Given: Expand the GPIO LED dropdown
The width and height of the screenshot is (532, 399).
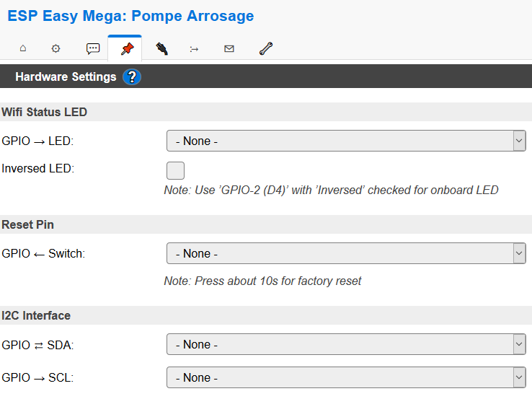Looking at the screenshot, I should click(x=346, y=141).
